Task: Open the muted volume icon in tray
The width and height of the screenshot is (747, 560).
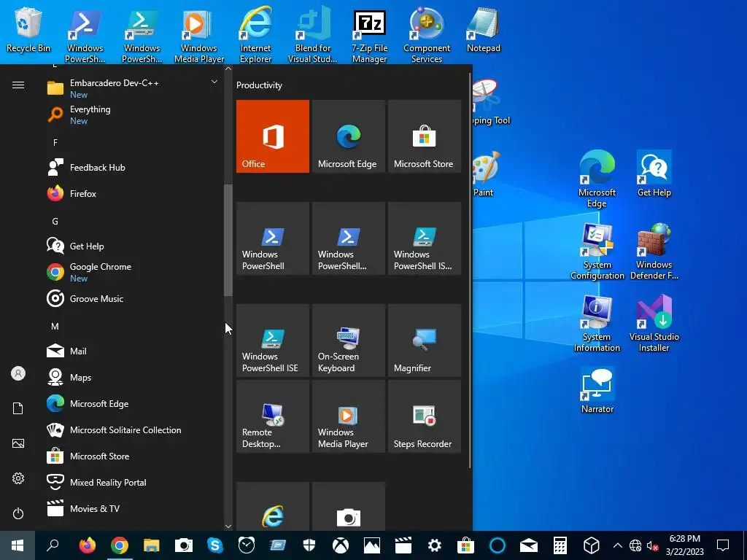Action: coord(653,545)
